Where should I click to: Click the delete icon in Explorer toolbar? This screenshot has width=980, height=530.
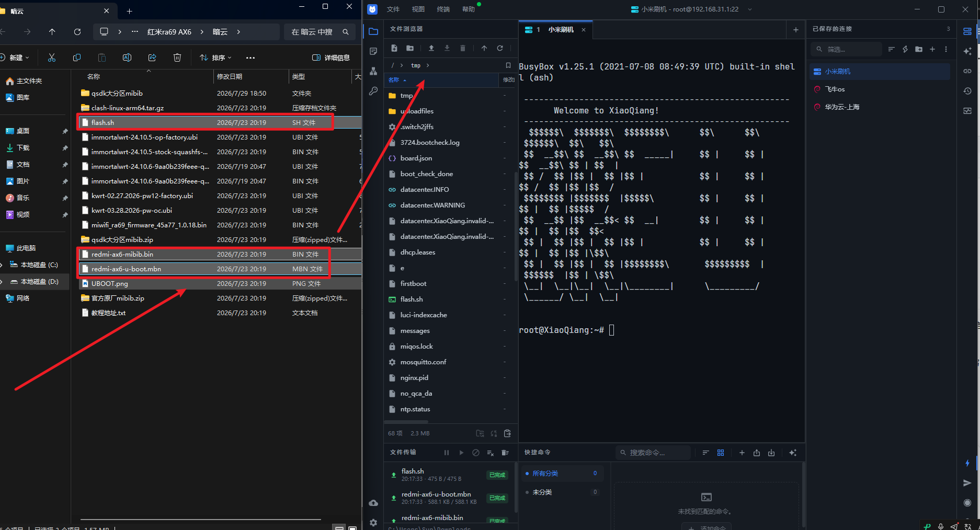(x=177, y=57)
